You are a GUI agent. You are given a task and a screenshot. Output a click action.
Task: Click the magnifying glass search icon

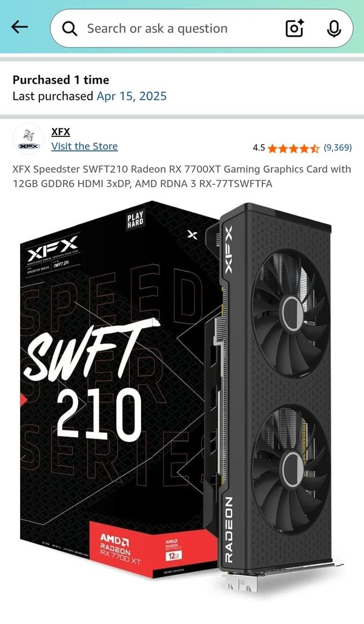coord(69,29)
